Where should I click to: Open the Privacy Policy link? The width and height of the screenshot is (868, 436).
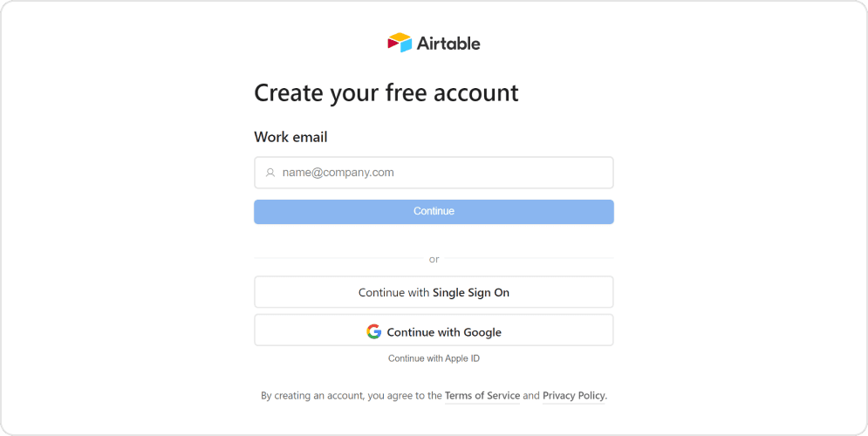[x=573, y=396]
